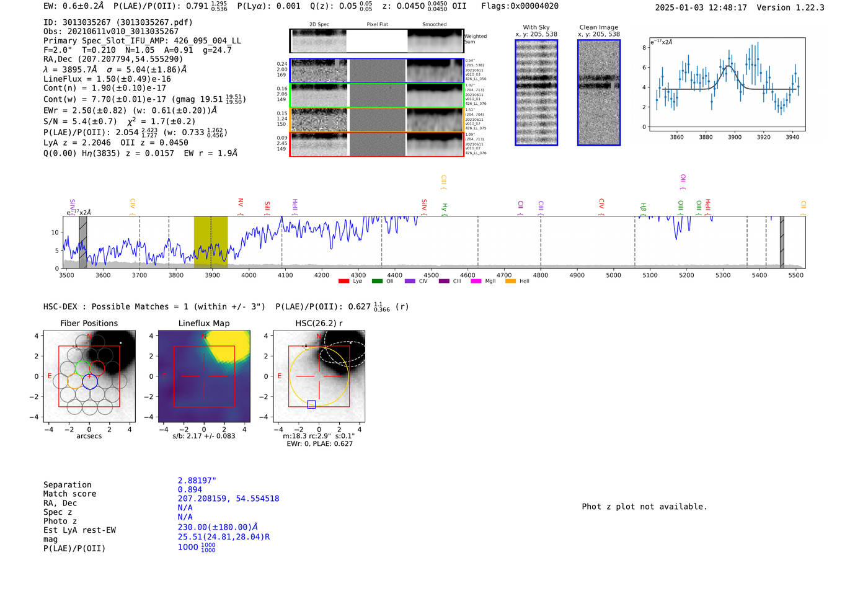This screenshot has width=868, height=591.
Task: Select the green-bordered fiber spectrum row
Action: click(x=376, y=95)
